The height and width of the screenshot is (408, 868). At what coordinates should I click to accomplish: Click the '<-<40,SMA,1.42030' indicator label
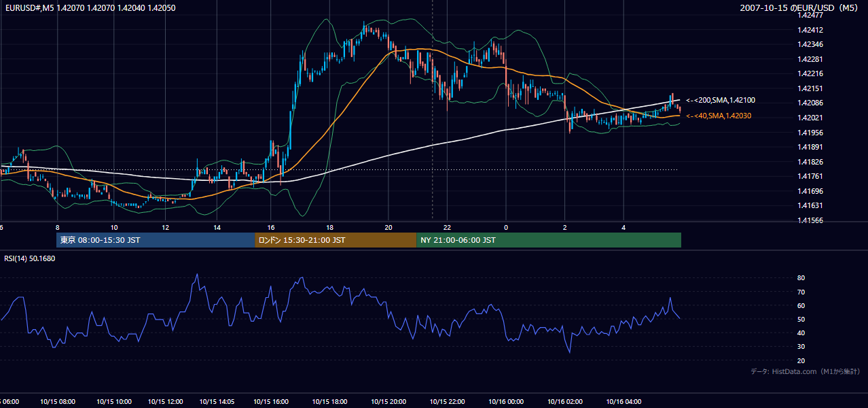719,116
